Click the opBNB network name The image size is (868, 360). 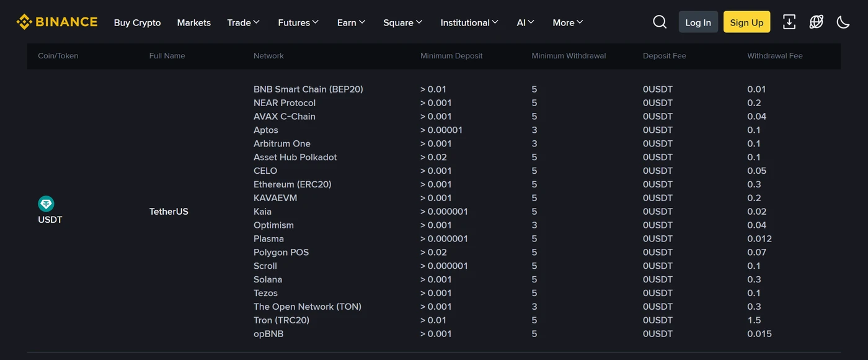(268, 334)
